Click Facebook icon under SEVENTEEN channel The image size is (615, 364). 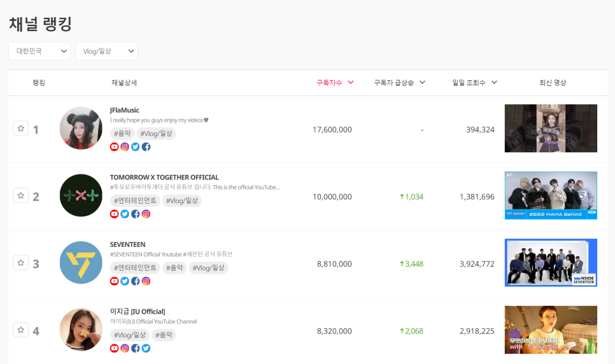click(136, 281)
